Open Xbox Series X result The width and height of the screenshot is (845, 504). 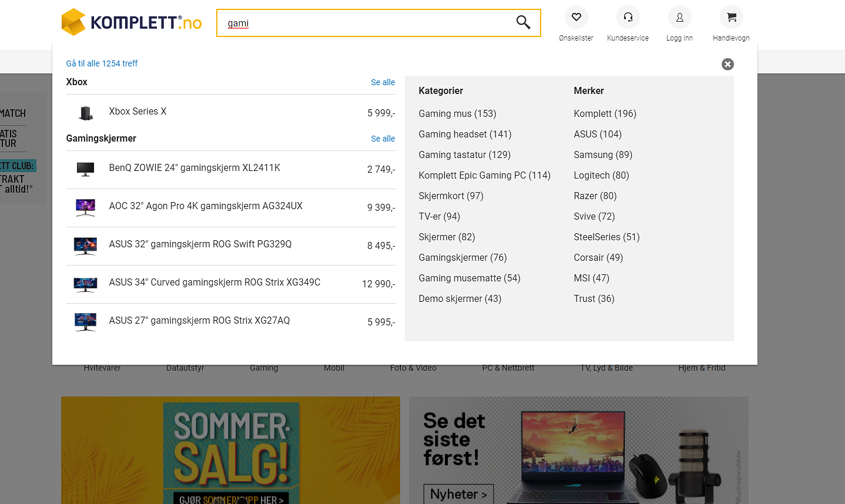(x=138, y=111)
